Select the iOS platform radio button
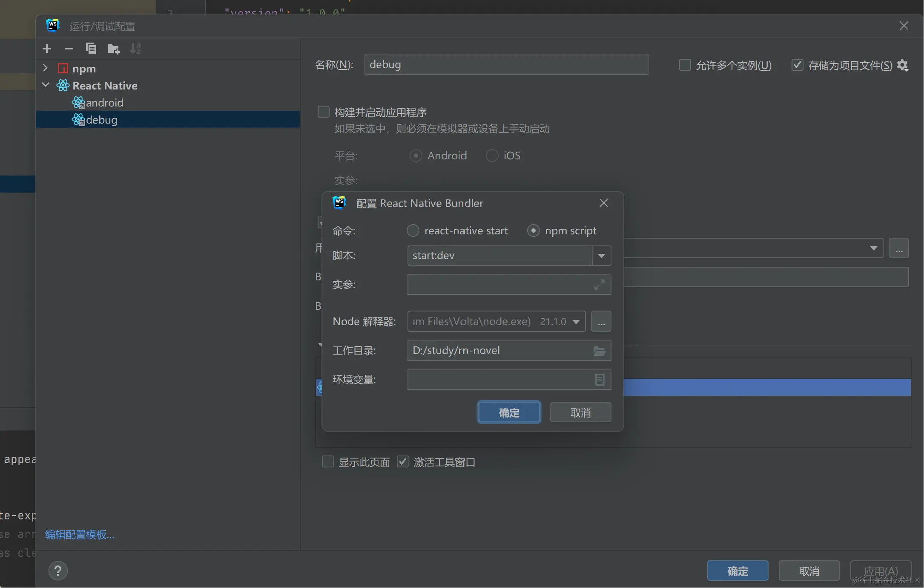Image resolution: width=924 pixels, height=588 pixels. coord(492,156)
